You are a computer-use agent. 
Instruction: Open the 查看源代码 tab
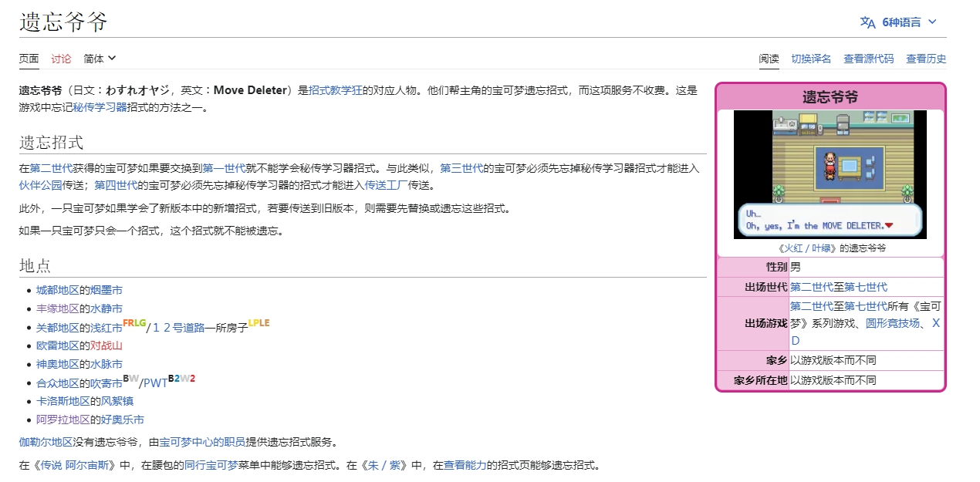(868, 59)
